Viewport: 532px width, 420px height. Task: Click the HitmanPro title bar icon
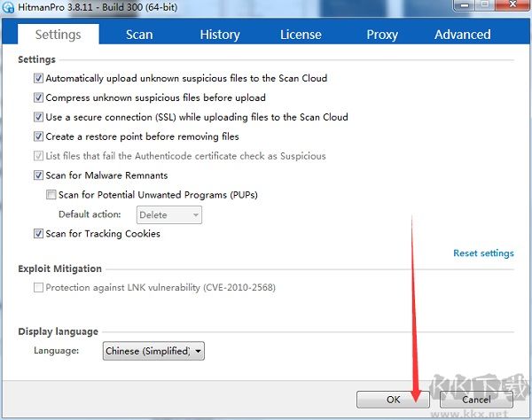[x=8, y=7]
